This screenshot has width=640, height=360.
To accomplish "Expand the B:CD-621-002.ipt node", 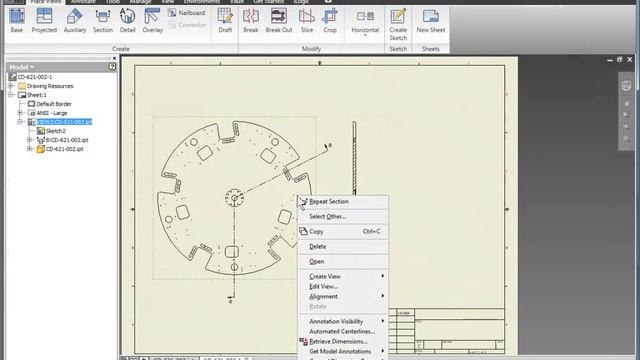I will tap(29, 140).
